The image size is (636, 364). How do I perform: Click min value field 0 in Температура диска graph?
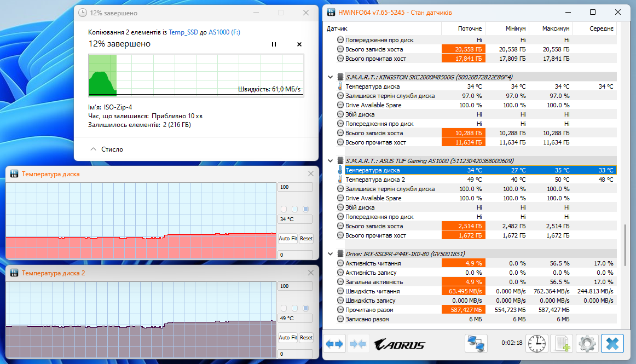pos(296,255)
